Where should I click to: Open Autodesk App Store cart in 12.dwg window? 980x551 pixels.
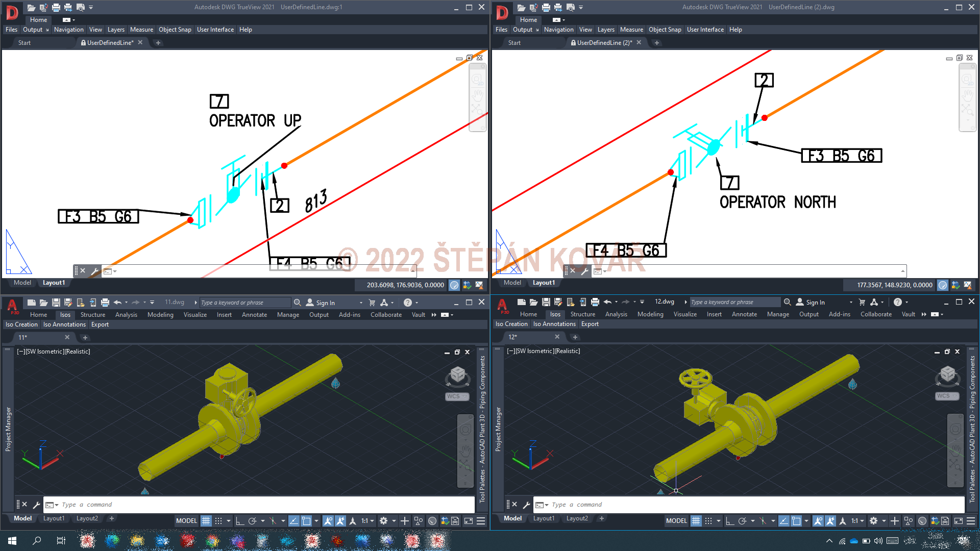point(862,302)
